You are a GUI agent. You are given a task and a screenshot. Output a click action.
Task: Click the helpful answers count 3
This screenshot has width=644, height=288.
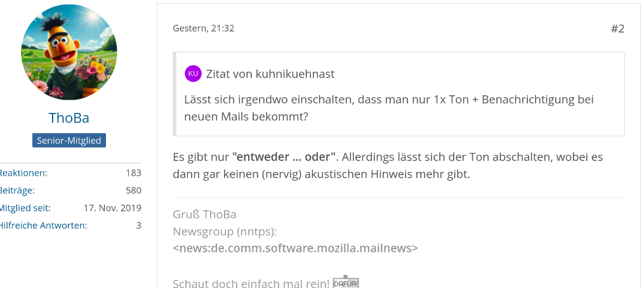click(138, 225)
